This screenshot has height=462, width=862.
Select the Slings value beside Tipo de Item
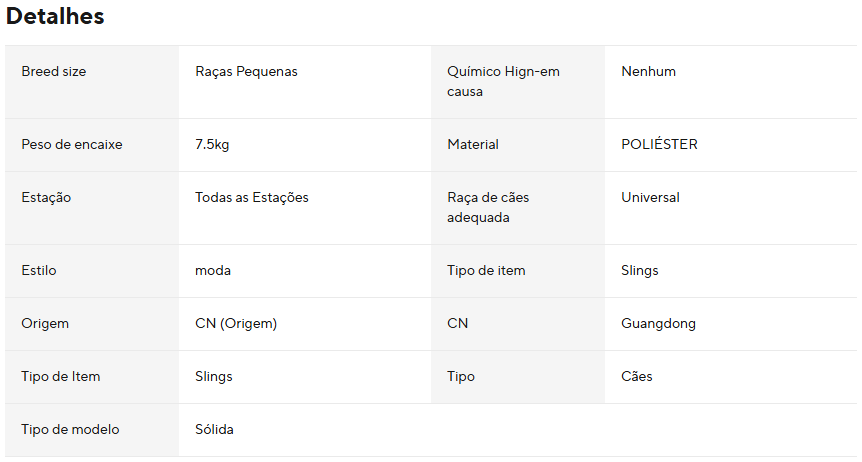(214, 377)
